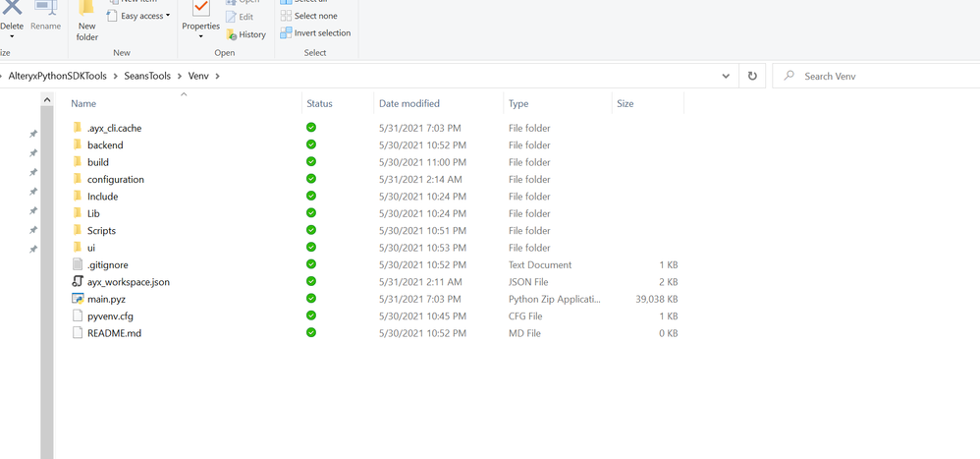This screenshot has width=980, height=459.
Task: Click the Search Venv input field
Action: (x=876, y=76)
